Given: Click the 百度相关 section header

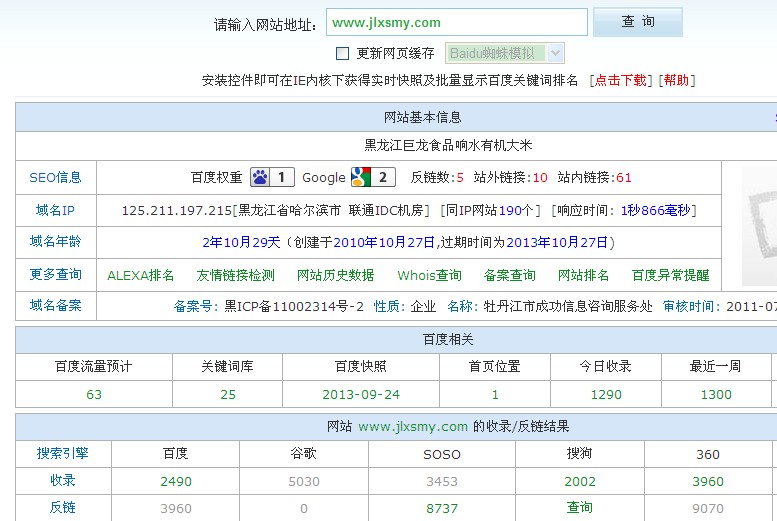Looking at the screenshot, I should [x=448, y=340].
